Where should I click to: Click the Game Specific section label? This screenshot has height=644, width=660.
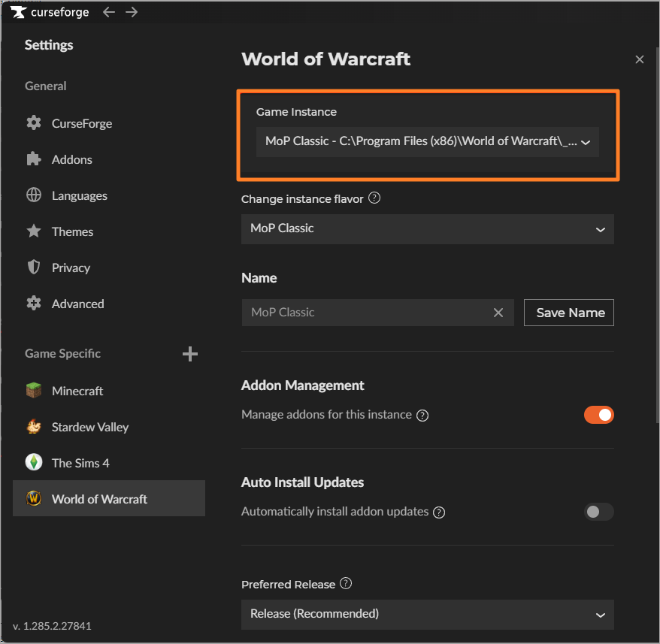pyautogui.click(x=62, y=354)
